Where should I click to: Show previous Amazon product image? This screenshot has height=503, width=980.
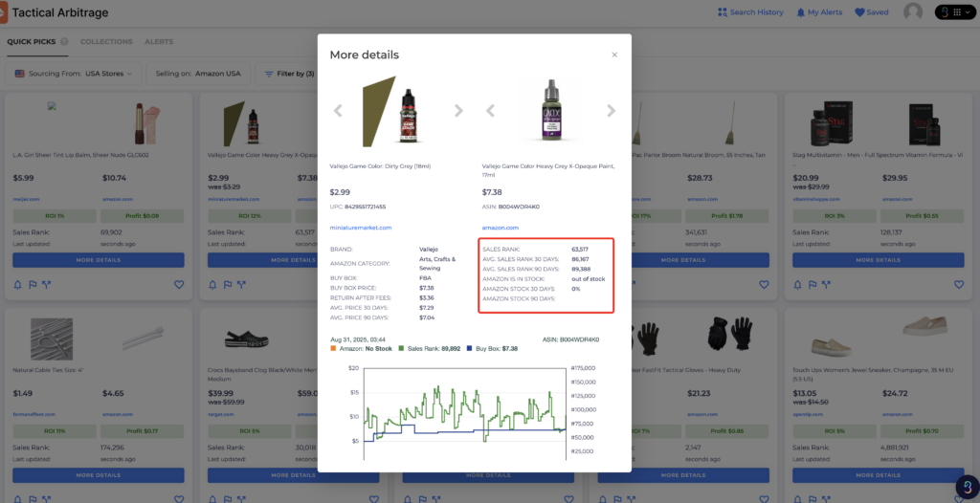pyautogui.click(x=490, y=111)
